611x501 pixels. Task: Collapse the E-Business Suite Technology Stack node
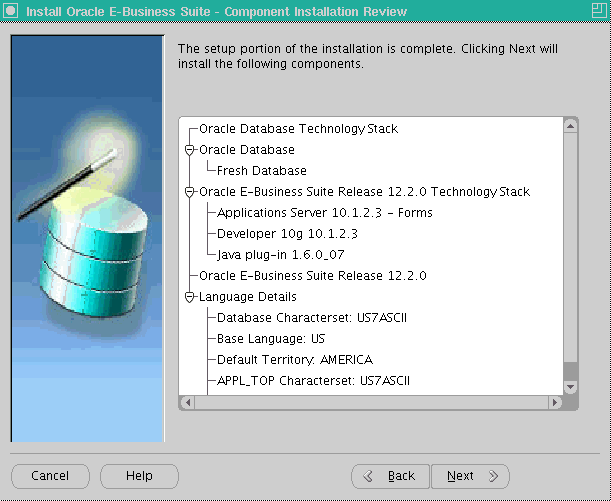(189, 192)
